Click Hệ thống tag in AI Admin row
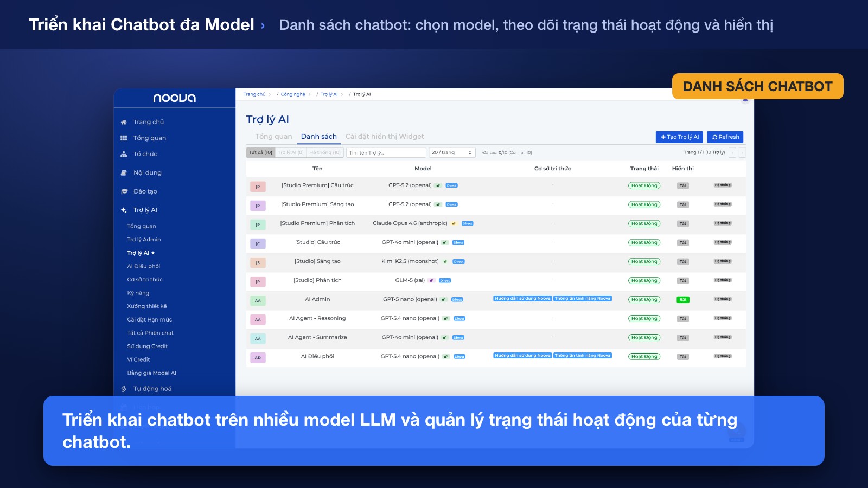This screenshot has height=488, width=868. 723,299
